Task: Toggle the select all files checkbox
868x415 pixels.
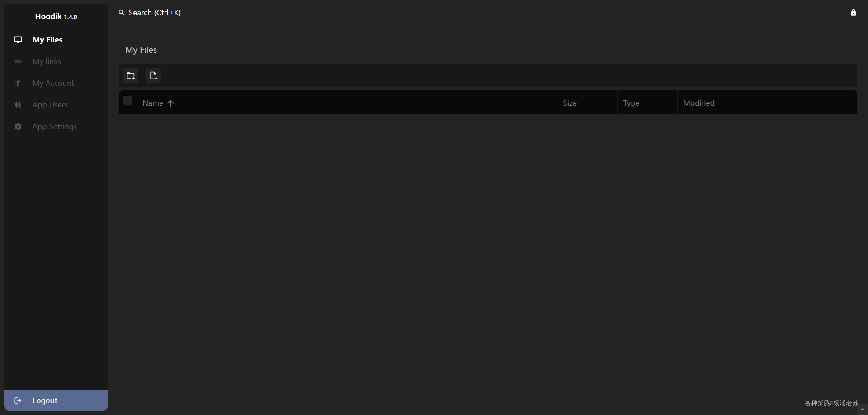Action: coord(127,100)
